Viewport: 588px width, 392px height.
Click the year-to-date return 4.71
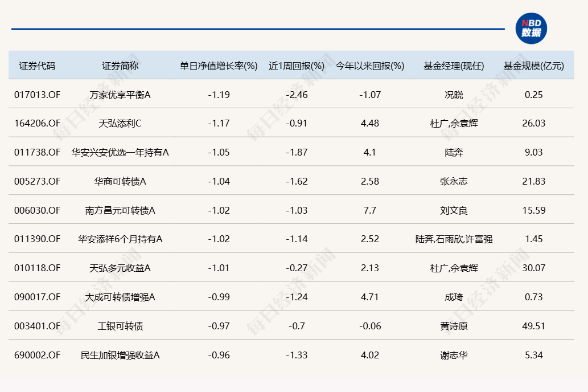(x=370, y=297)
